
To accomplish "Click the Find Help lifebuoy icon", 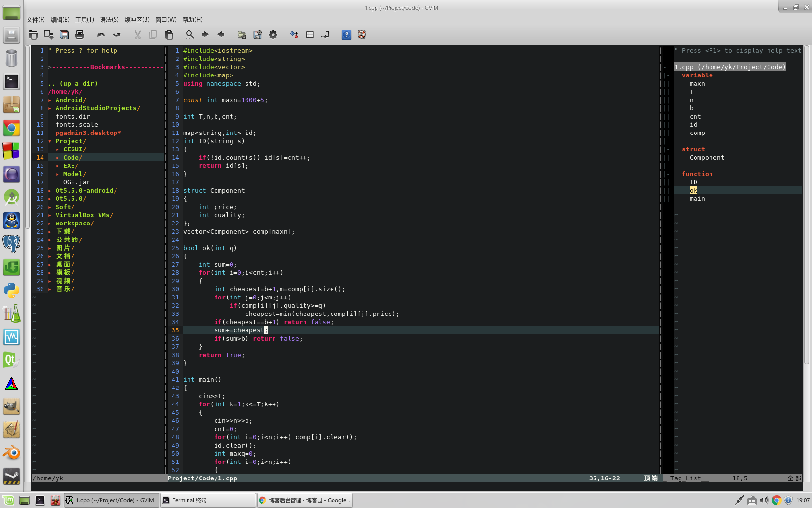I will pyautogui.click(x=362, y=35).
